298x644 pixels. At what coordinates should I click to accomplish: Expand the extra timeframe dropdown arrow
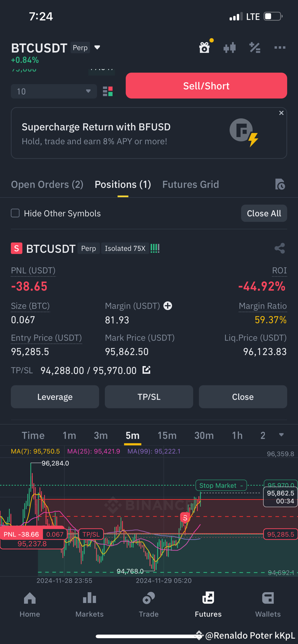(281, 435)
